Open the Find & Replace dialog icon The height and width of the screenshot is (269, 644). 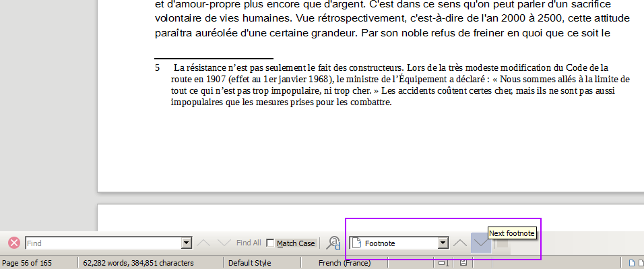point(333,243)
